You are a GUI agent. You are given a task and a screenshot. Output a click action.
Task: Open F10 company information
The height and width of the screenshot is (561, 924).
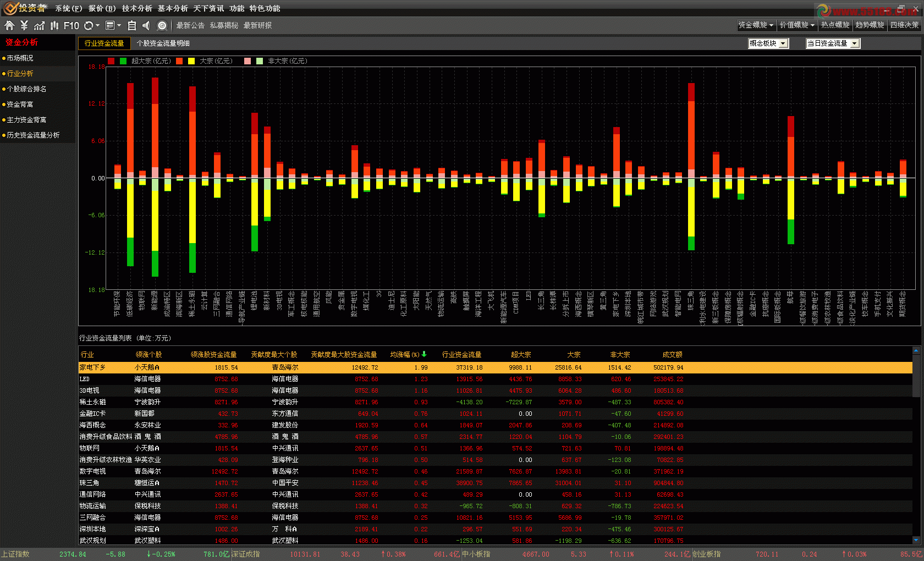(71, 25)
